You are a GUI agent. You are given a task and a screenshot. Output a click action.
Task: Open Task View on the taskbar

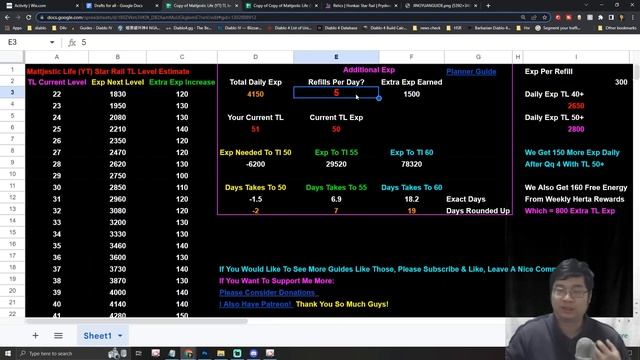139,353
